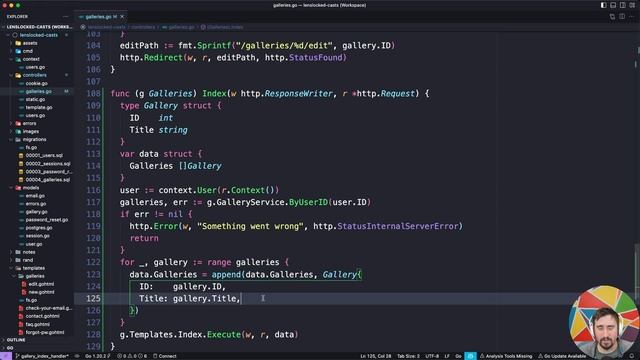Open users.go under controllers folder
640x360 pixels.
click(35, 116)
